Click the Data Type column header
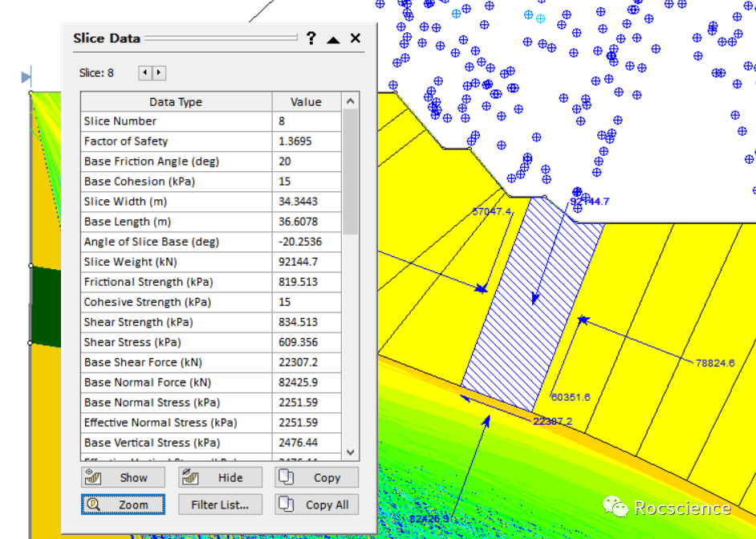Screen dimensions: 756x539 tap(176, 102)
